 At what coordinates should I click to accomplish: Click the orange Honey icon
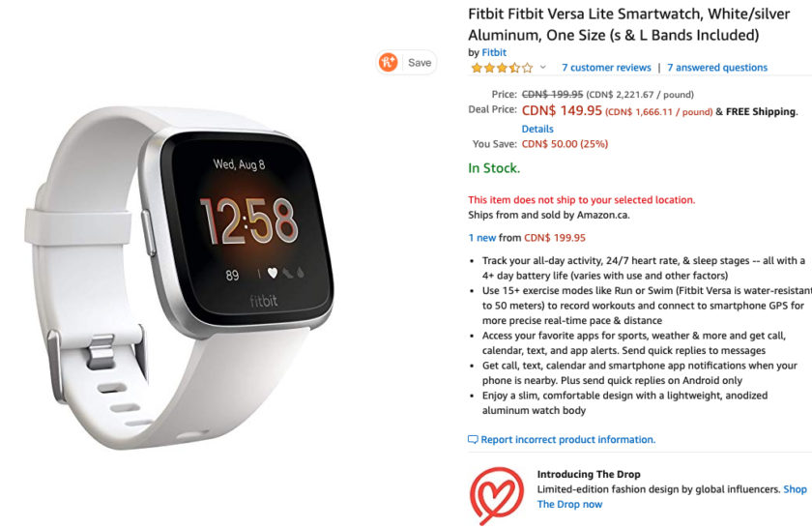pos(388,62)
